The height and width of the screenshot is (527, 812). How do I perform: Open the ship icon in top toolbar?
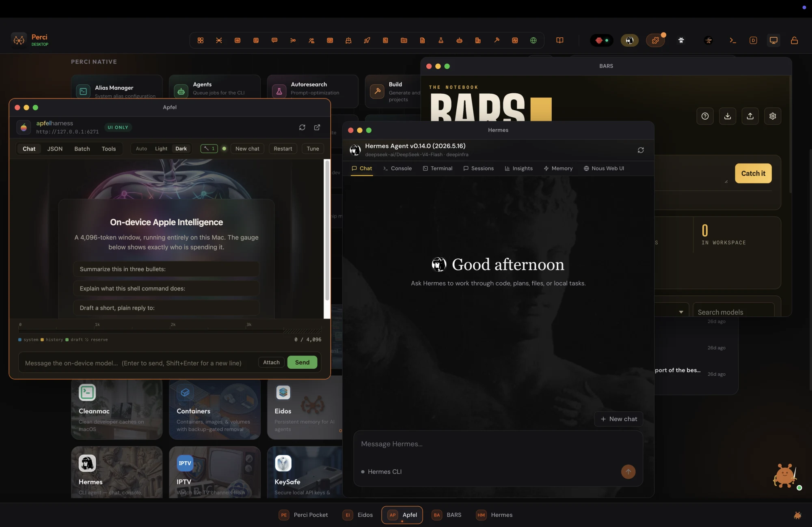[348, 41]
